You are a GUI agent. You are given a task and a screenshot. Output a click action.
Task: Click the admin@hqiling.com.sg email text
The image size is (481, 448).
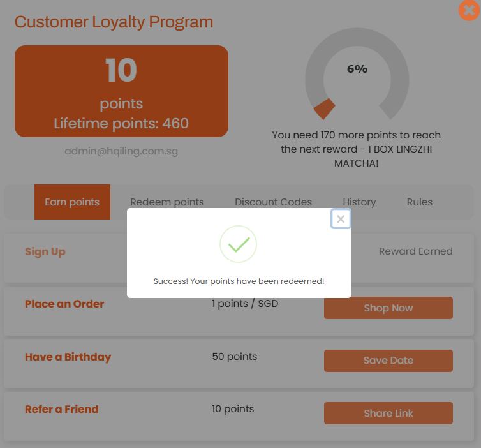[x=121, y=151]
